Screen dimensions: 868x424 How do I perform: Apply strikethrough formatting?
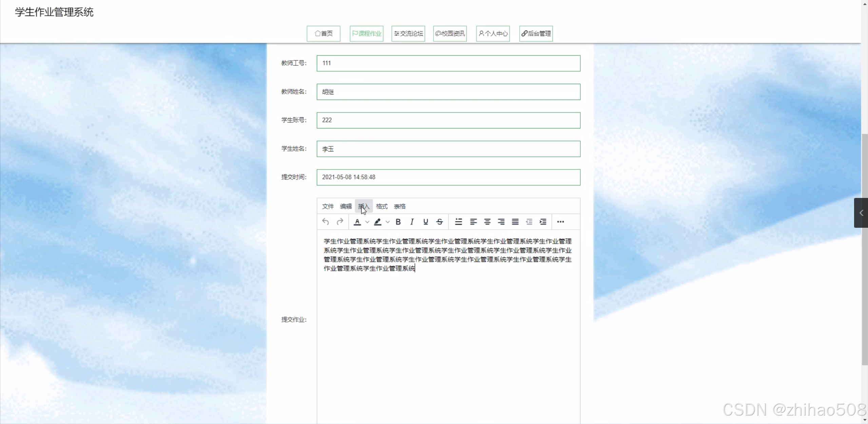(x=440, y=222)
